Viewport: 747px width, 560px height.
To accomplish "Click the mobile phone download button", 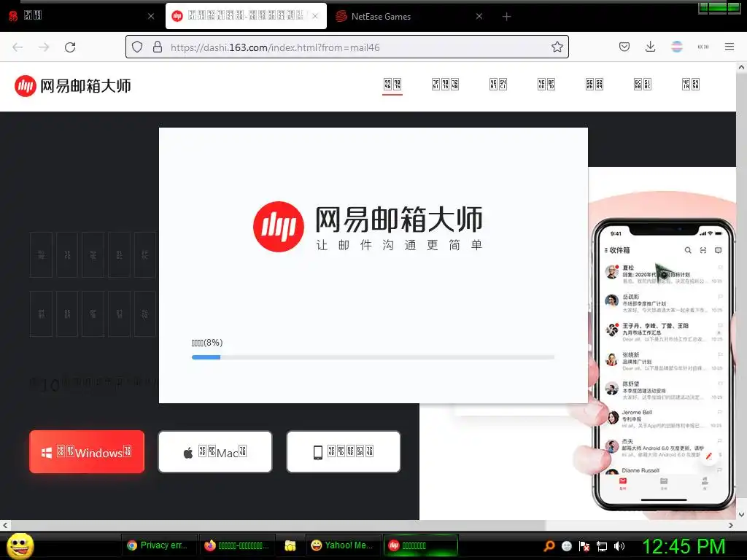I will point(344,452).
